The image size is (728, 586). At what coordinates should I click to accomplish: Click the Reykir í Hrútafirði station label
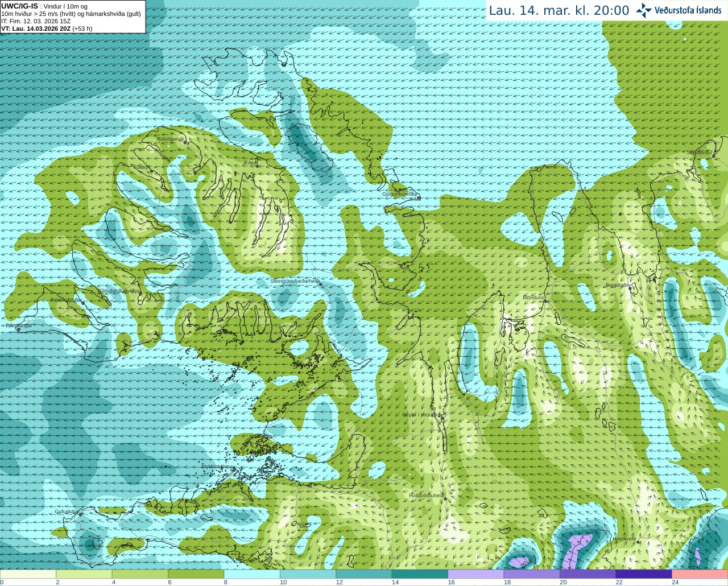tap(422, 415)
